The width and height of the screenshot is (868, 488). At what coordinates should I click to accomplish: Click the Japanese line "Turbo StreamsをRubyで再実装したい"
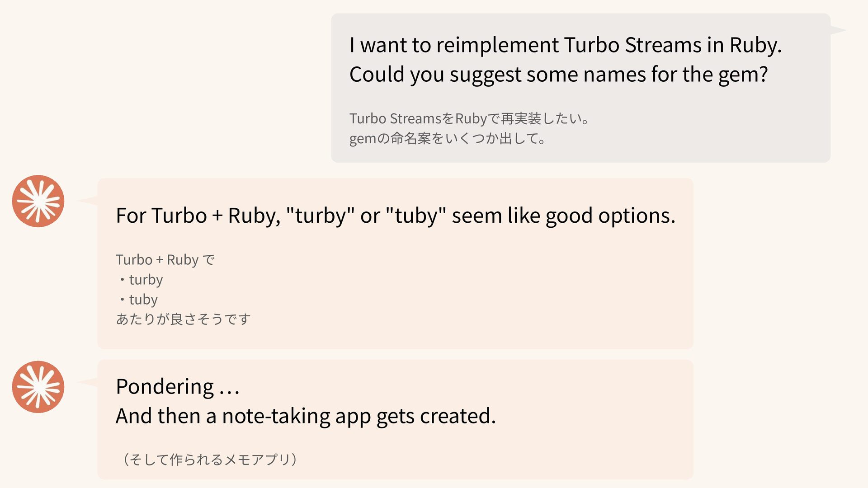click(x=469, y=118)
